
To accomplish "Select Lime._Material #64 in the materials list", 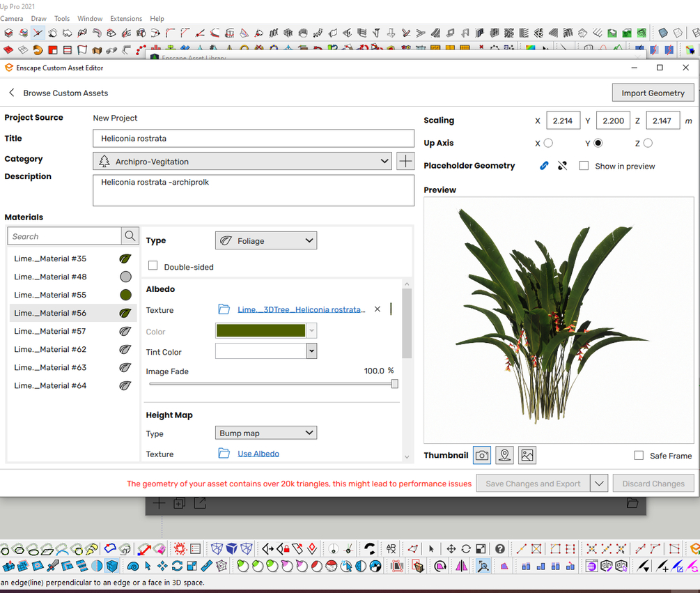I will tap(73, 385).
